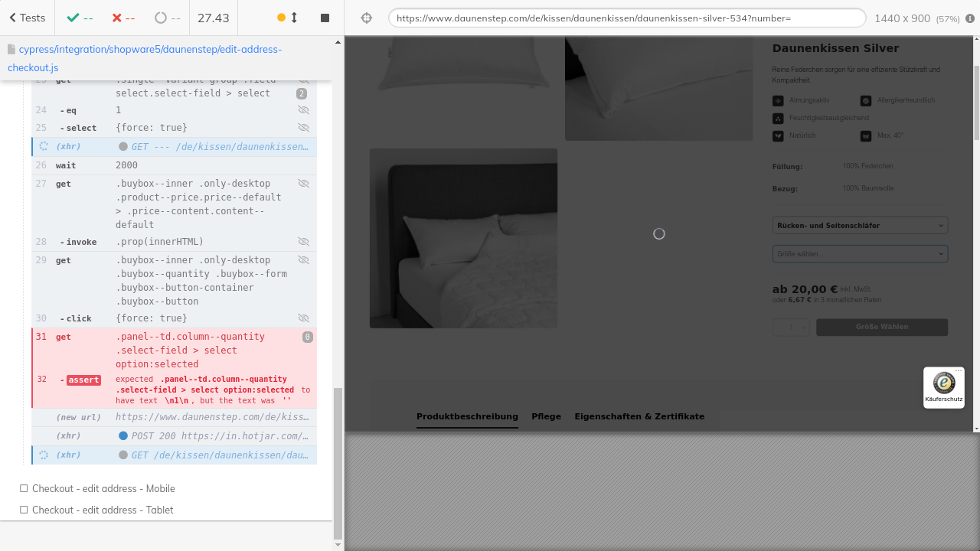The width and height of the screenshot is (980, 551).
Task: Click the 'Größe Wählen' buy button
Action: pos(881,327)
